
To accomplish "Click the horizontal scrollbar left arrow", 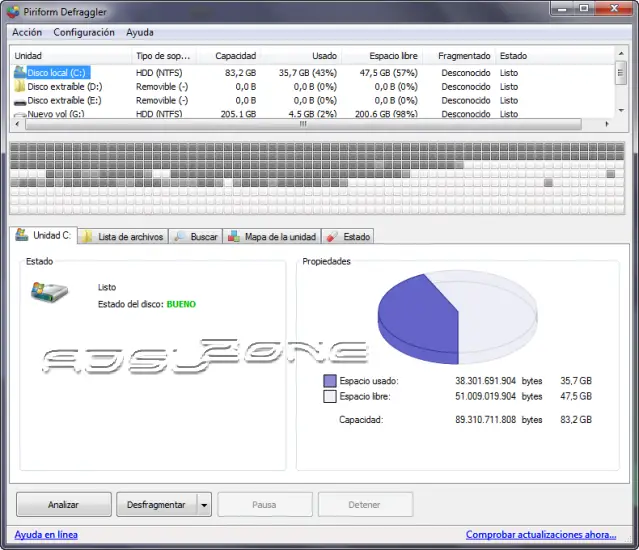I will coord(17,124).
